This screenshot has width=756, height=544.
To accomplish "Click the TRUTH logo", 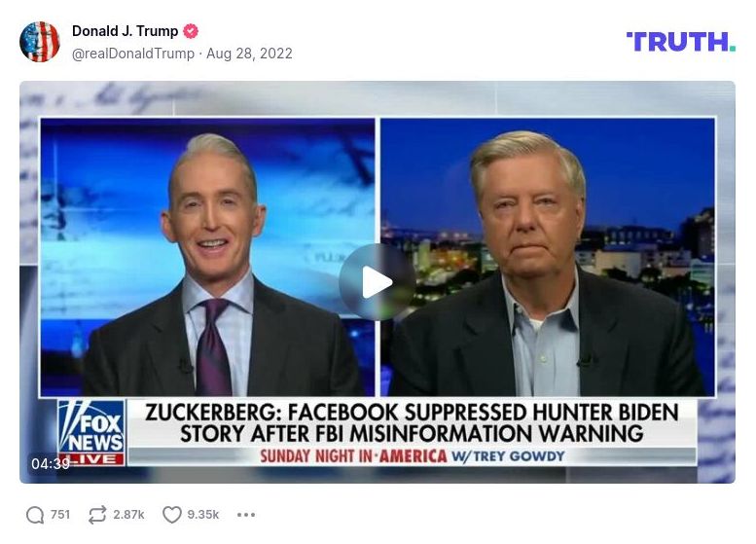I will point(681,42).
